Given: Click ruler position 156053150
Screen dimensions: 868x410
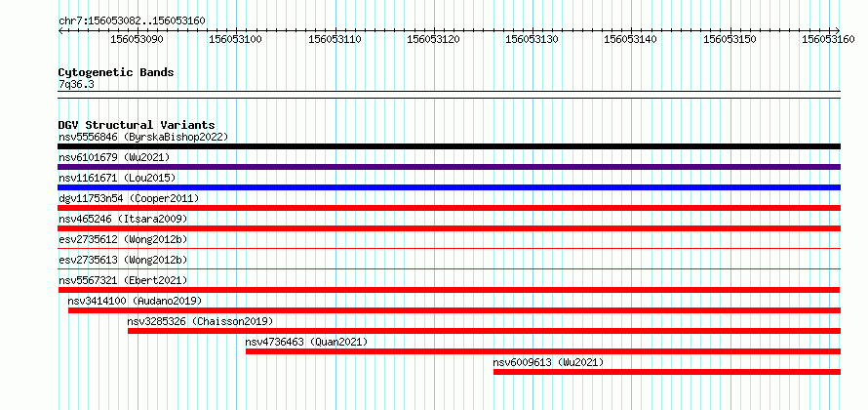Looking at the screenshot, I should pyautogui.click(x=730, y=39).
